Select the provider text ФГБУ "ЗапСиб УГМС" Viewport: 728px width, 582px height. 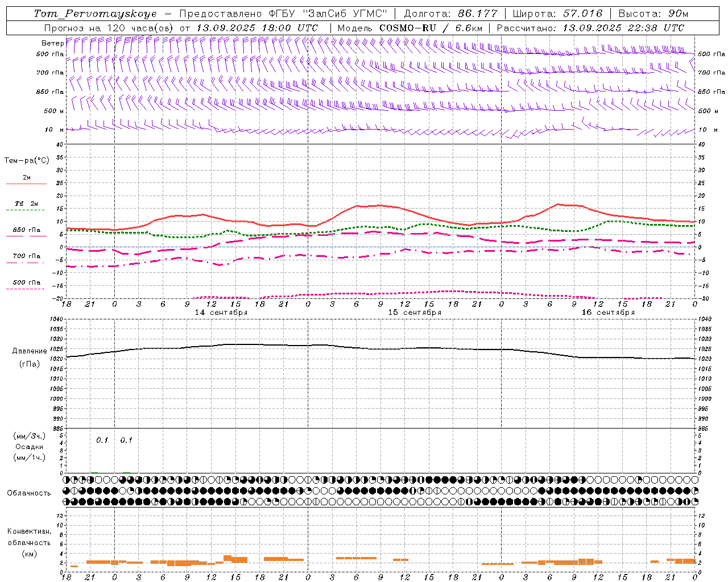pos(328,14)
